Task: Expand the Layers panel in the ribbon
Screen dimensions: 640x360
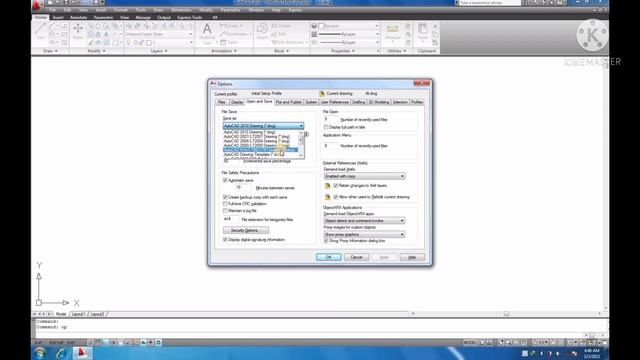Action: pos(159,51)
